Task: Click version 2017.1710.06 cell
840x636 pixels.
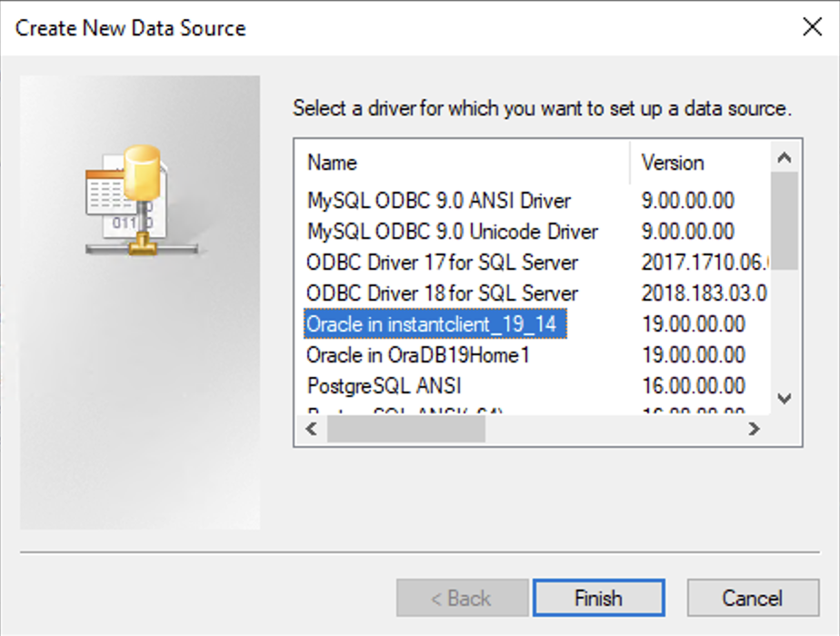Action: (705, 263)
